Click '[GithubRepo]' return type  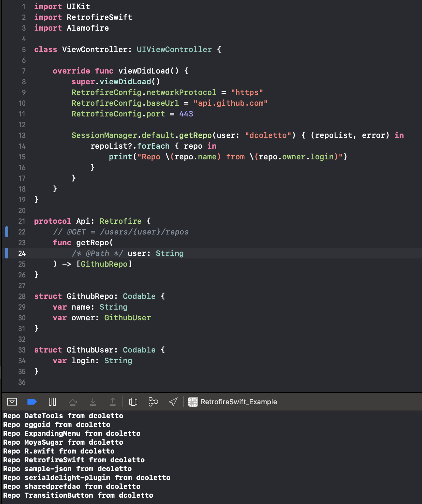point(104,264)
